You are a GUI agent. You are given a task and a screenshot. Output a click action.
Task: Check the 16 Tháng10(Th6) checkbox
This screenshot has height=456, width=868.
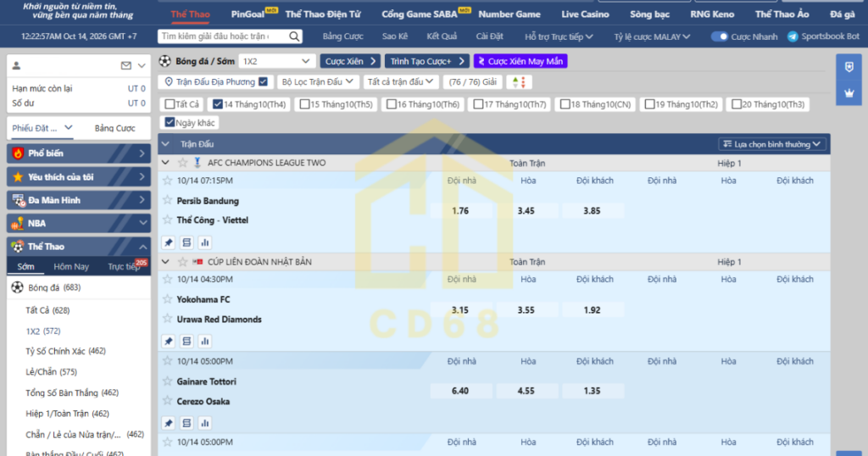point(392,104)
